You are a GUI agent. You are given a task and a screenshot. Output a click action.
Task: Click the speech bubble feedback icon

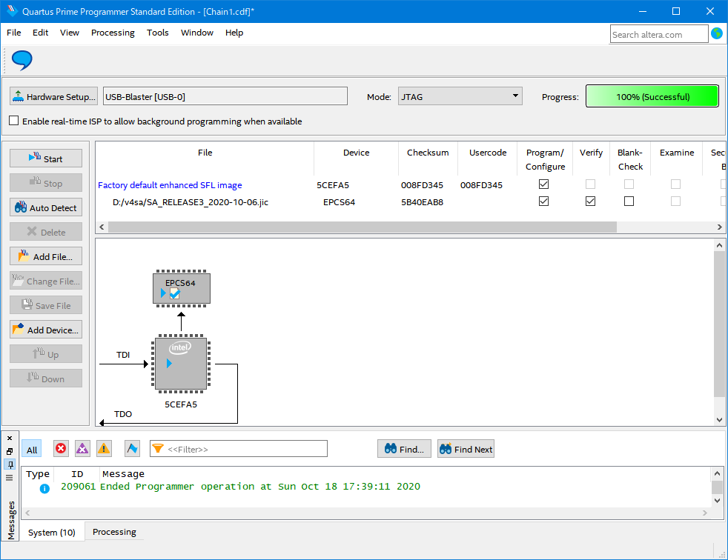coord(21,60)
